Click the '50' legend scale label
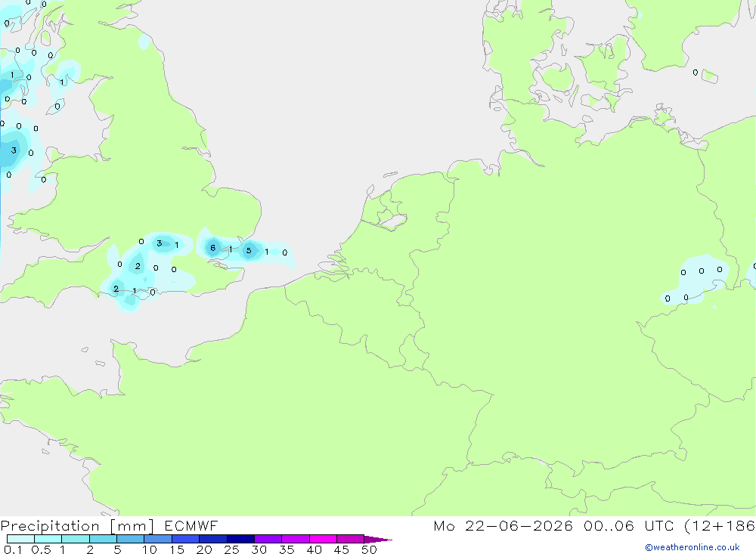 (369, 549)
